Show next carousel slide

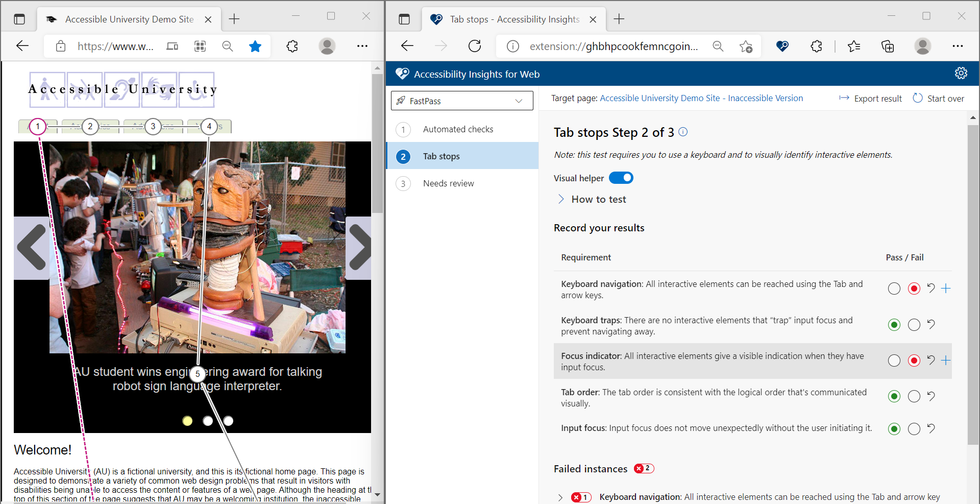[x=359, y=248]
